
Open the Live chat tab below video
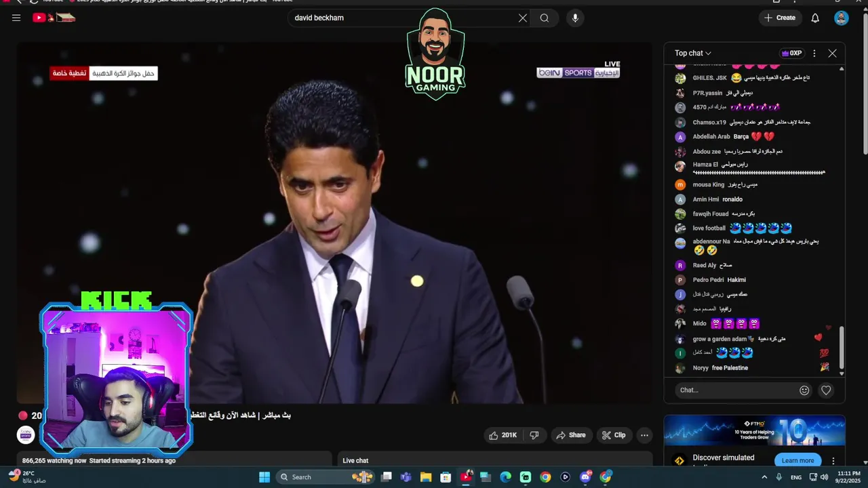point(355,461)
